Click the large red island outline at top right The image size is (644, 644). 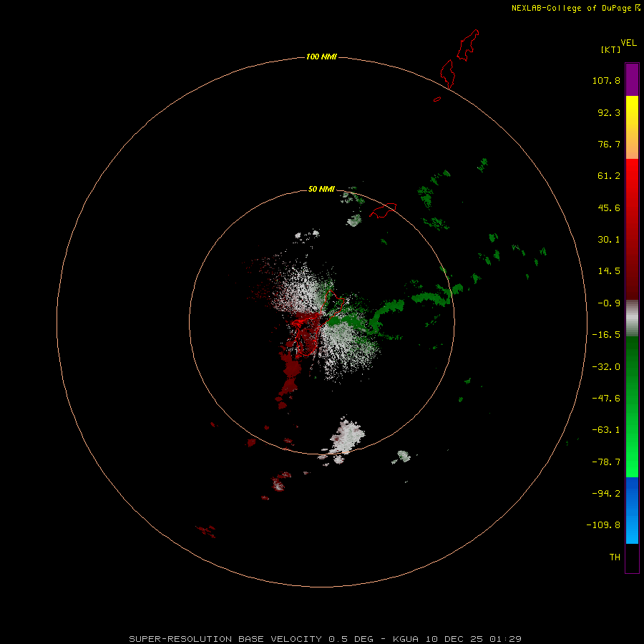click(468, 45)
